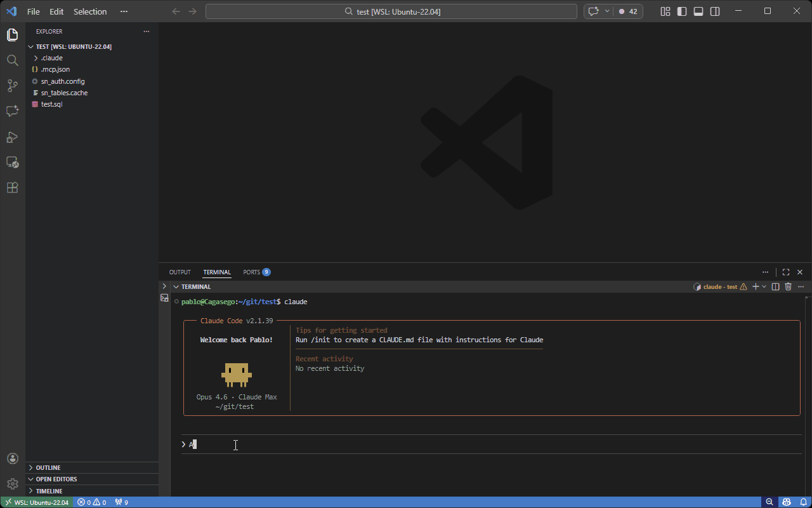Maximize the panel with the expand arrow
Screen dimensions: 812x508
[x=786, y=272]
